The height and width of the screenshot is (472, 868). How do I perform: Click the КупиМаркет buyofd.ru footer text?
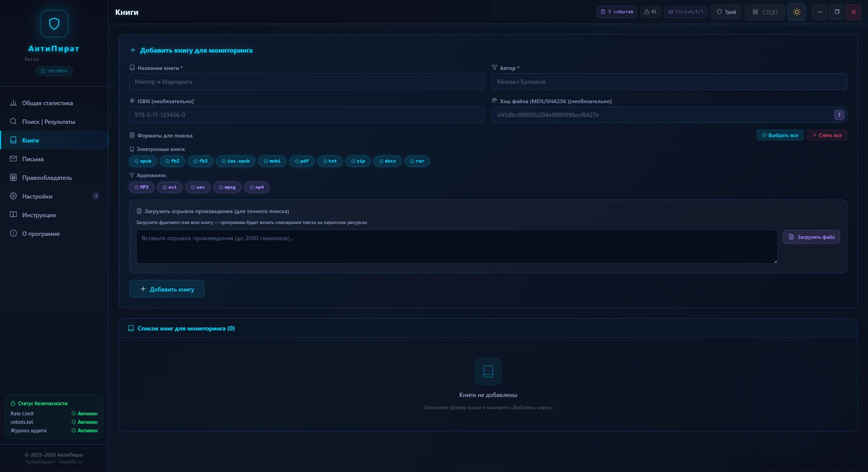point(54,462)
